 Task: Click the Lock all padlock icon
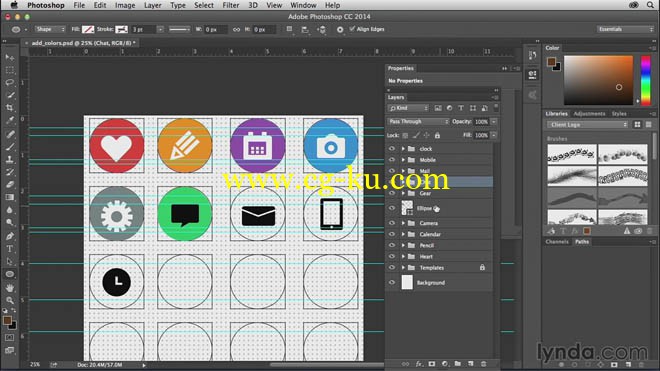click(437, 135)
